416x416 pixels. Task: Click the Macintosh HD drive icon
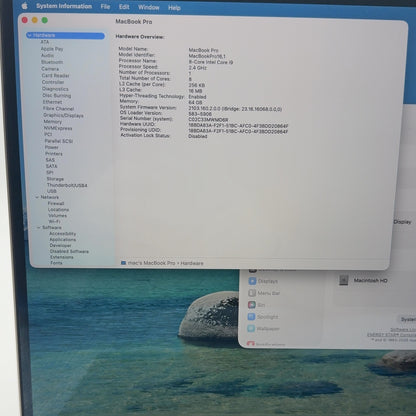(343, 280)
